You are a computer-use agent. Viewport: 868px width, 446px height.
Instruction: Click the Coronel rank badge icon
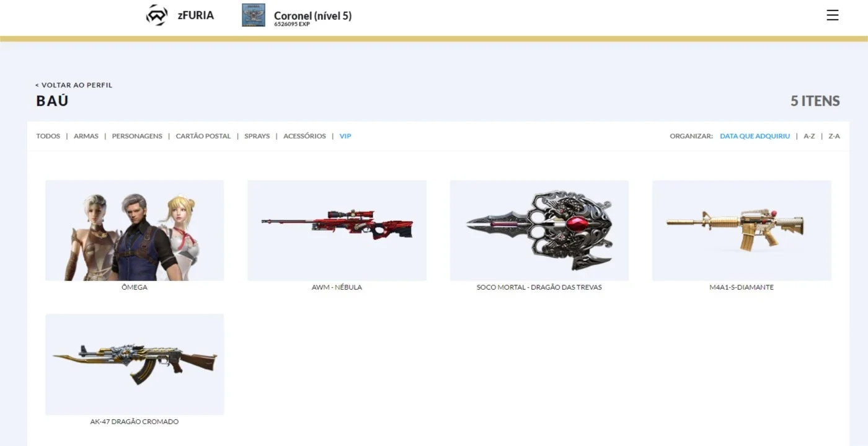pos(253,16)
